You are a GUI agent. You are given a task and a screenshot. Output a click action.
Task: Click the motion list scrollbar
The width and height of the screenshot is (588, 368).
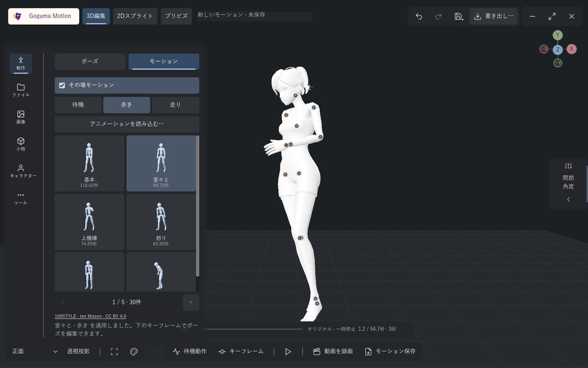(x=198, y=206)
